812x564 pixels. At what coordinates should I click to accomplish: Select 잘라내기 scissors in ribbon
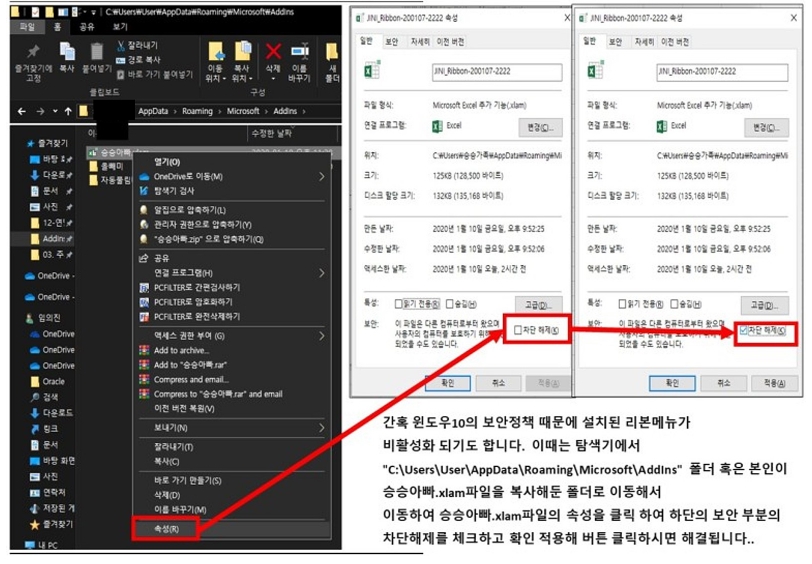point(137,46)
